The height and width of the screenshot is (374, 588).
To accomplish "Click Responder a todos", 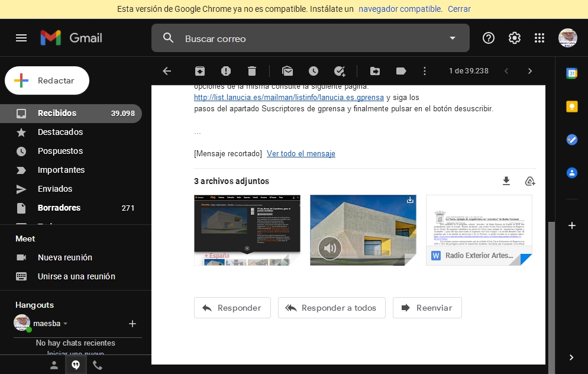I will [x=331, y=308].
